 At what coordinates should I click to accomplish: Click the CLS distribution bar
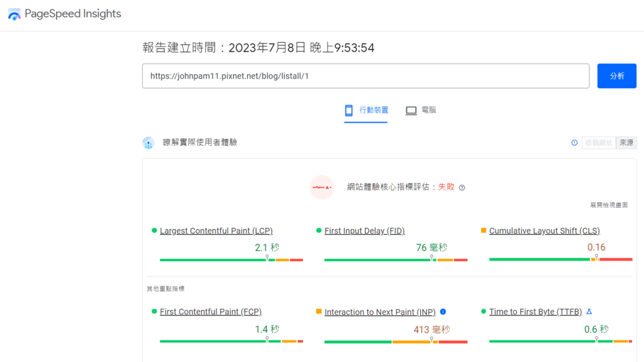560,259
